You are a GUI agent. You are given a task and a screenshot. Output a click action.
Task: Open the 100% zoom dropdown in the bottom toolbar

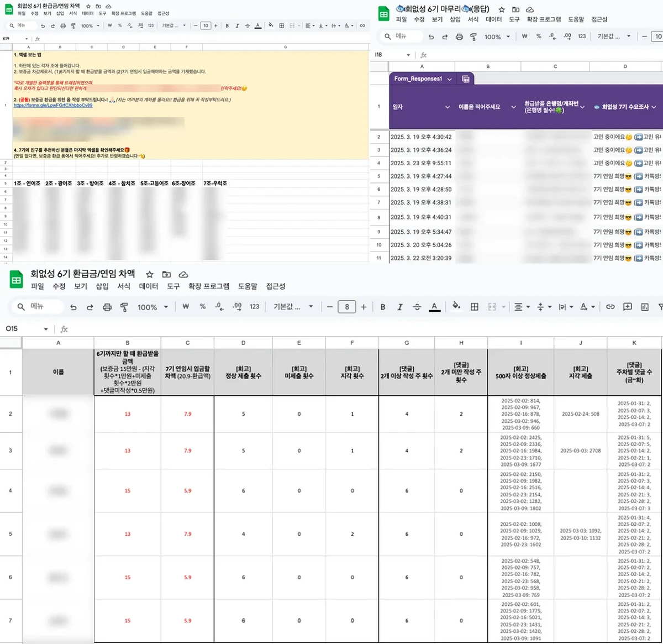152,307
